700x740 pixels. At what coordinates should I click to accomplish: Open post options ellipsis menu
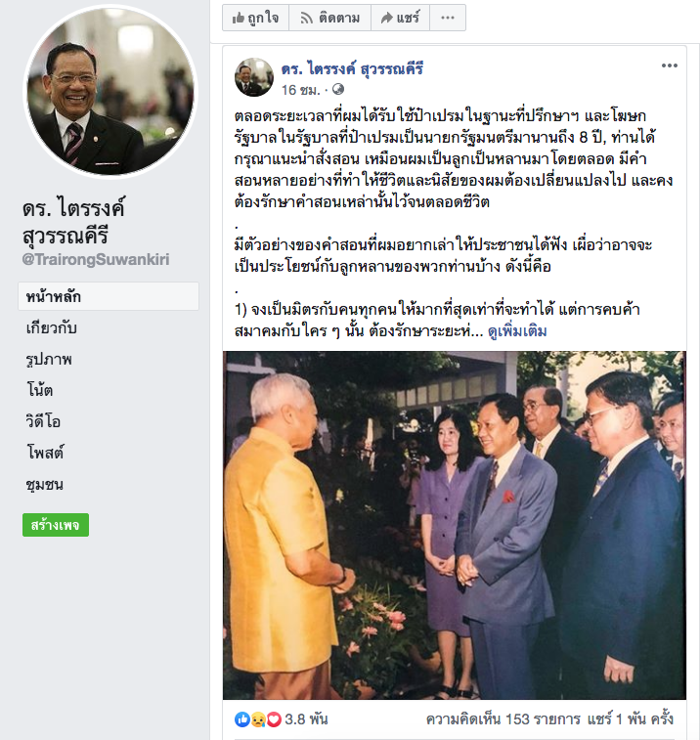pos(670,65)
